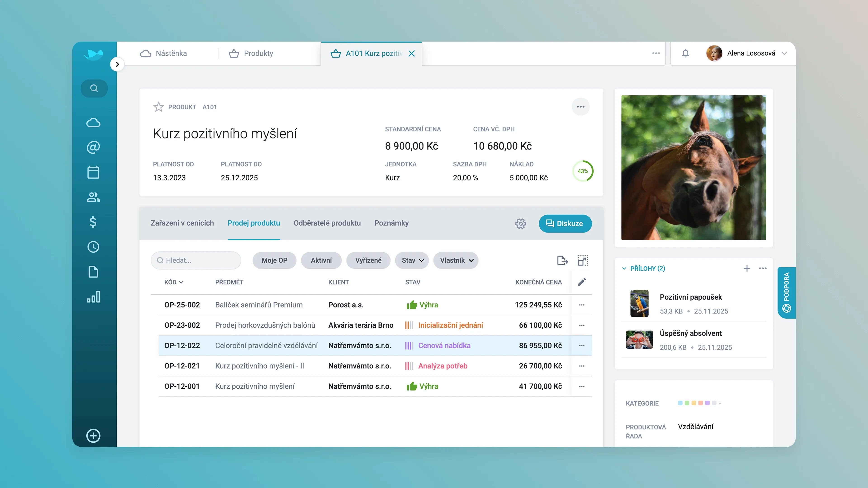Image resolution: width=868 pixels, height=488 pixels.
Task: Expand the sidebar with the arrow button
Action: (117, 64)
